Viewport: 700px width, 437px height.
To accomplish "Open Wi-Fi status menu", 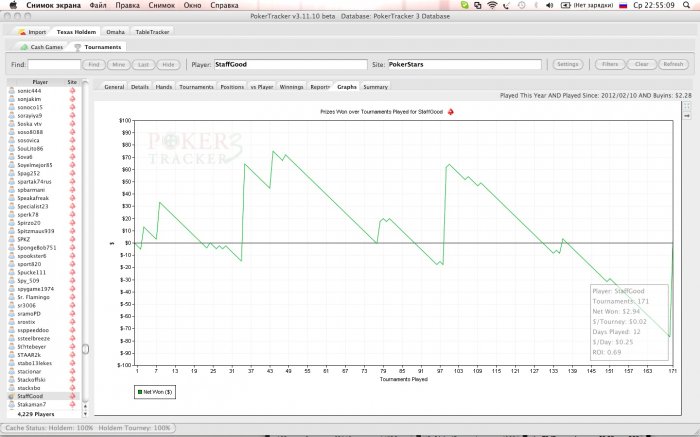I will pyautogui.click(x=492, y=5).
